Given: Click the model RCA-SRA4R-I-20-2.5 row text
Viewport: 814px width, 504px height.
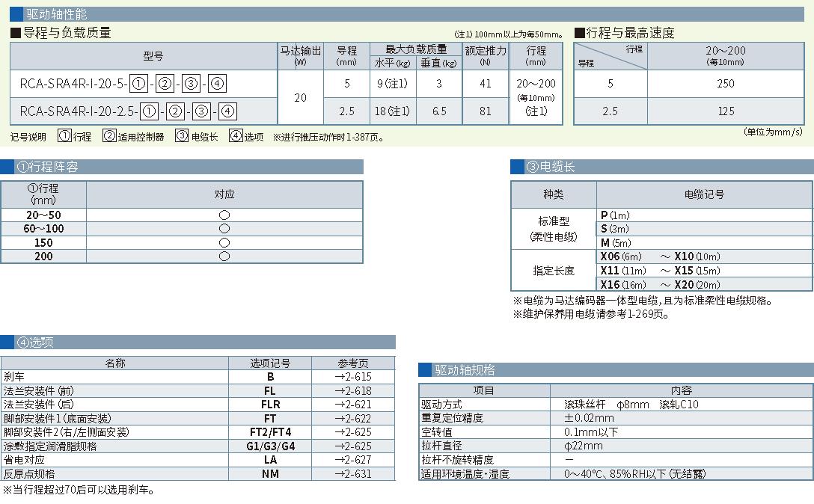Looking at the screenshot, I should [128, 111].
